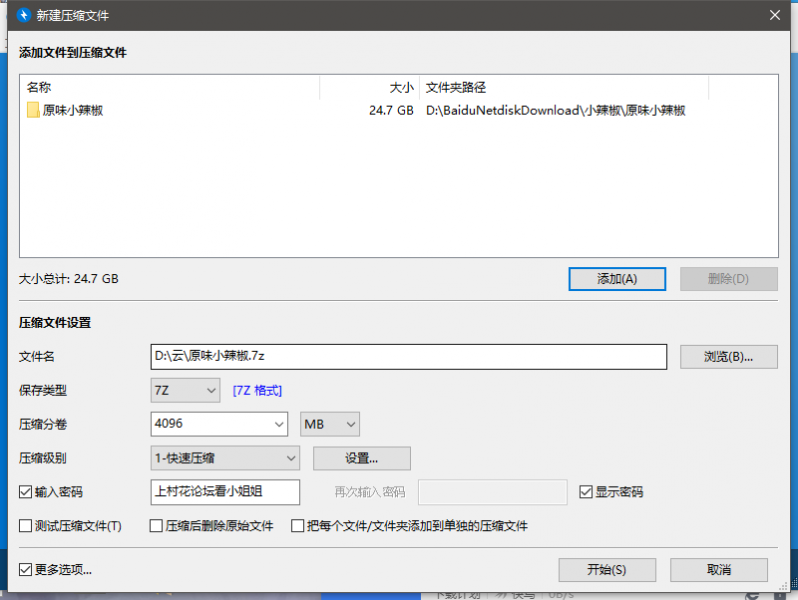Toggle the 更多选项 checkbox
The width and height of the screenshot is (798, 600).
[26, 570]
